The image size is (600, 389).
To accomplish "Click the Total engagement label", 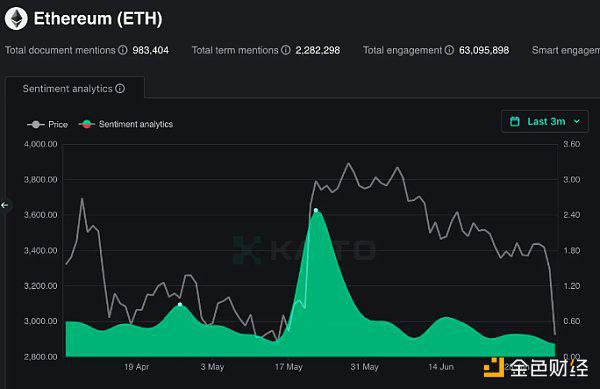I will (402, 50).
